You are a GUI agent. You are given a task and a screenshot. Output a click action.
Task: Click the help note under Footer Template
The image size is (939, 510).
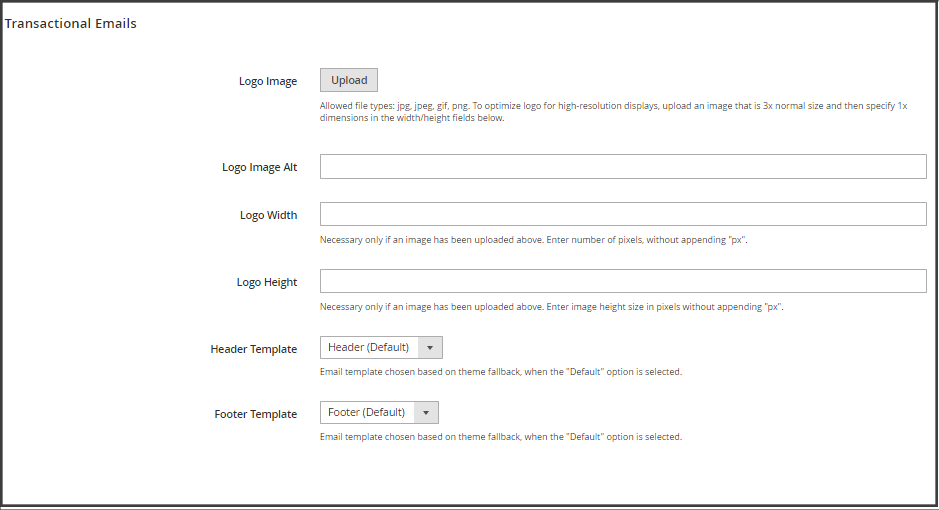[x=500, y=437]
